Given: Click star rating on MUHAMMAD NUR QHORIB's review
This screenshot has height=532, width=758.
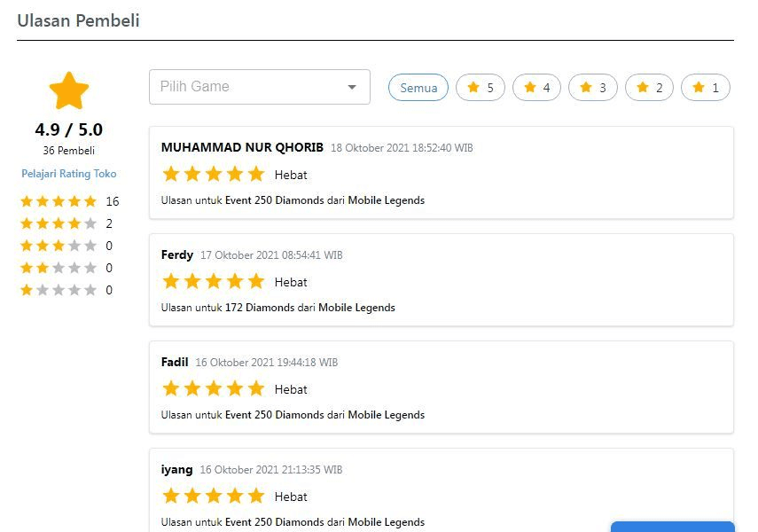Looking at the screenshot, I should (214, 174).
